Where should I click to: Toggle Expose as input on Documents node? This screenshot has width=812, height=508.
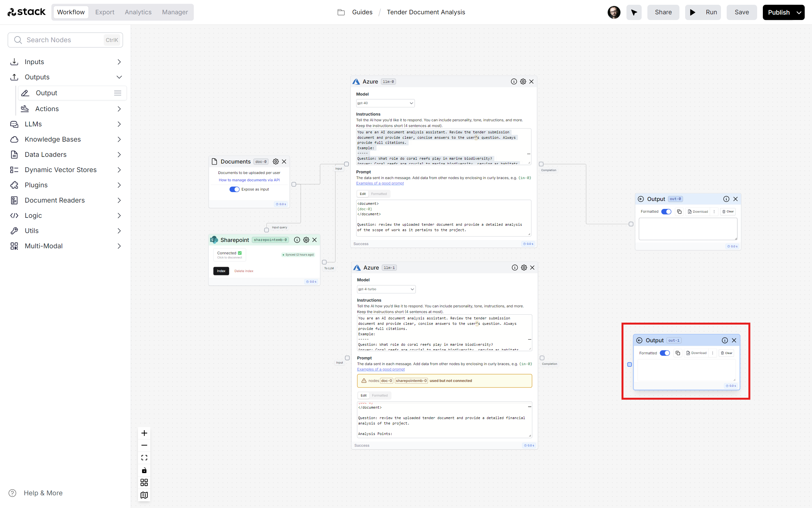click(234, 190)
